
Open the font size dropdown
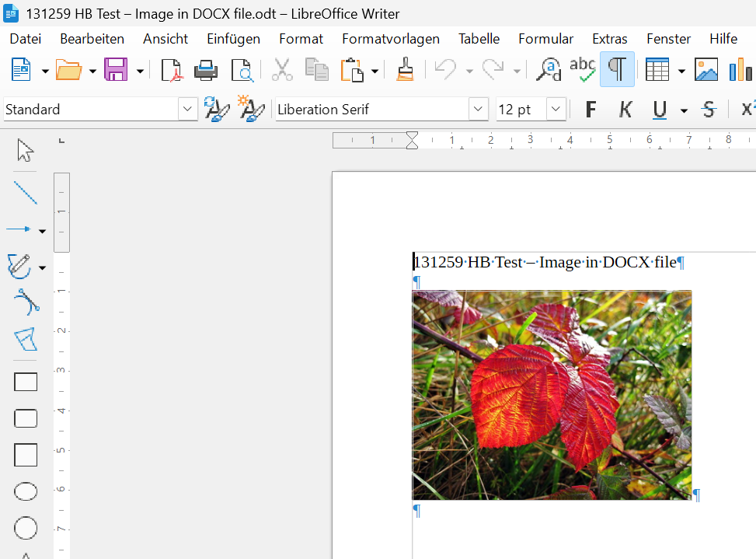556,110
